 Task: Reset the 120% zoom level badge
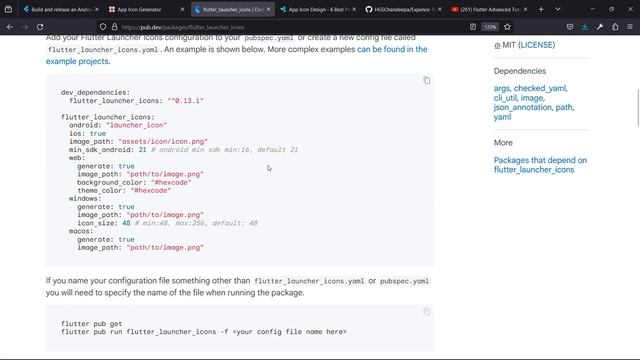[x=490, y=27]
